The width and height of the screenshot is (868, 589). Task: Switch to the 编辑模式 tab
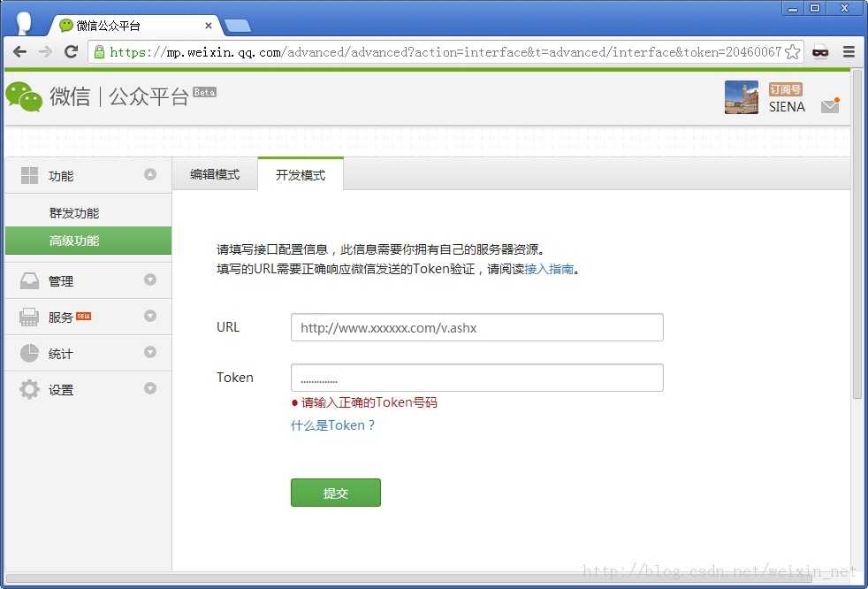coord(215,174)
